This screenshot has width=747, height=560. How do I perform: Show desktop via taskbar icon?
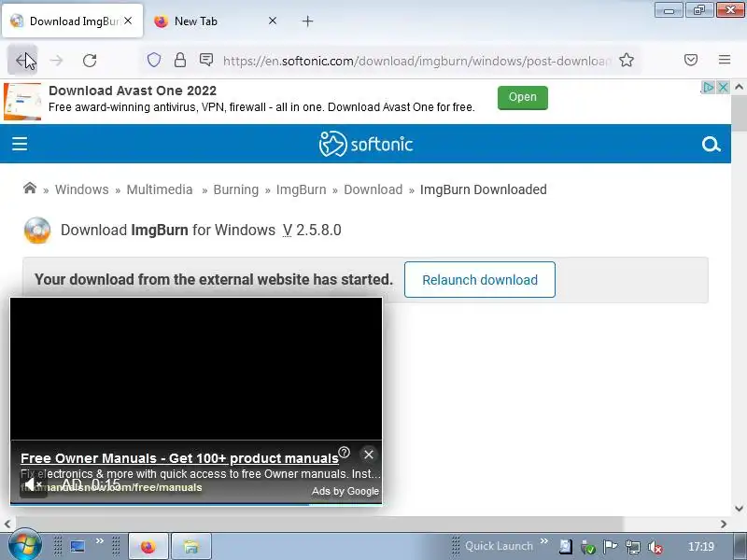(x=78, y=546)
